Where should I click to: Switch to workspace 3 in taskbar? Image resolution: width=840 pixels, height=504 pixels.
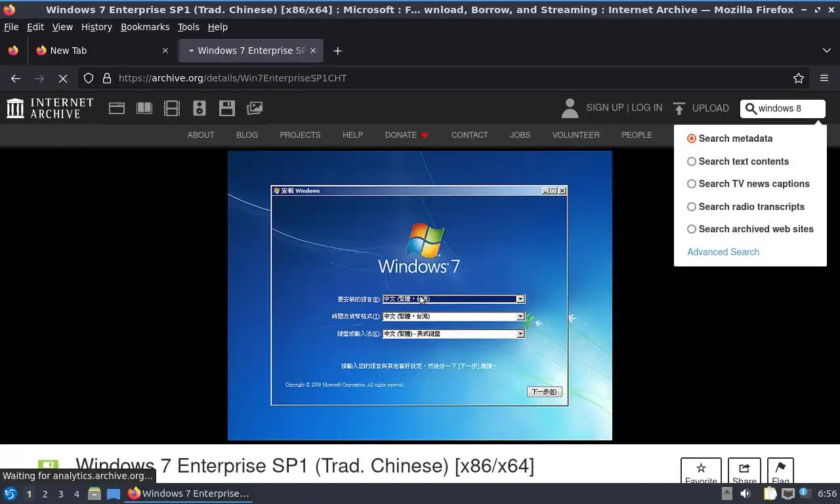61,493
